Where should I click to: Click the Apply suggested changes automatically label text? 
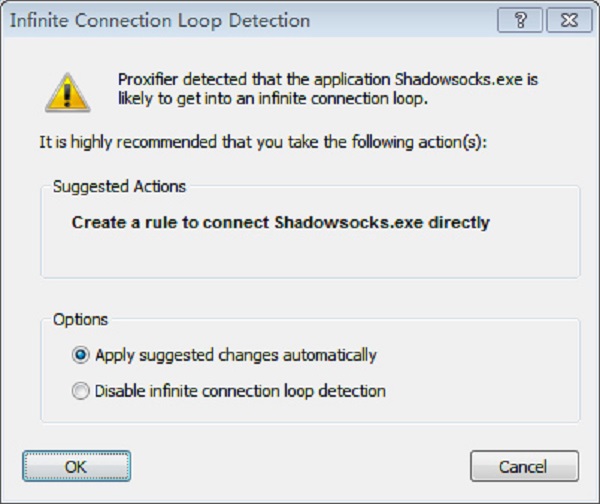click(x=235, y=355)
